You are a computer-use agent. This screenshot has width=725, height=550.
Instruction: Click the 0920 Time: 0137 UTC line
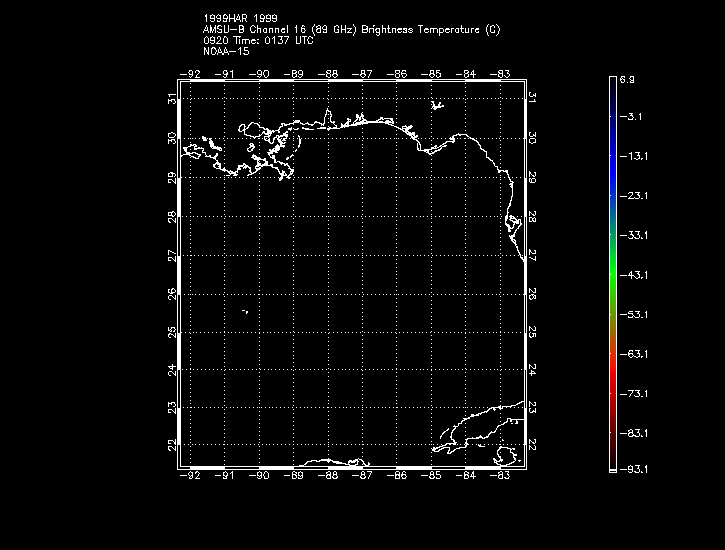pyautogui.click(x=258, y=40)
